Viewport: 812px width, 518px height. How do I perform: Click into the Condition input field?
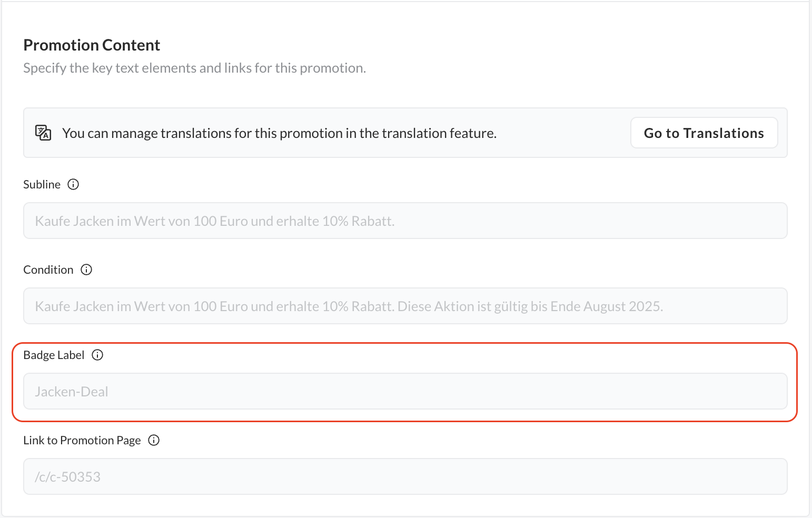click(x=405, y=306)
